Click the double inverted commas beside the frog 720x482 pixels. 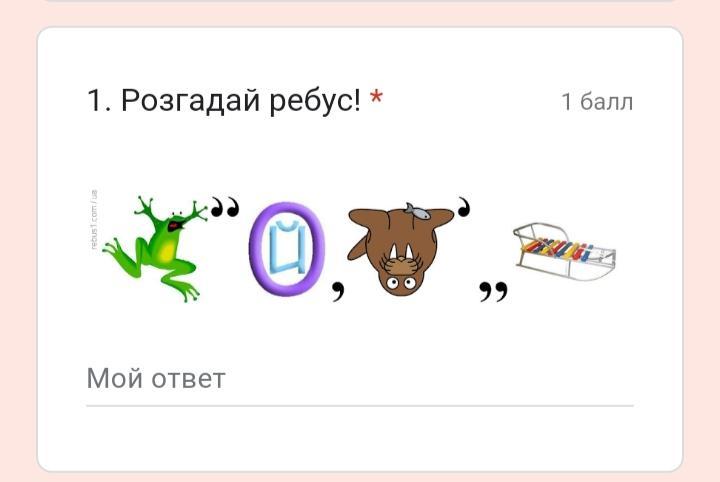point(225,207)
